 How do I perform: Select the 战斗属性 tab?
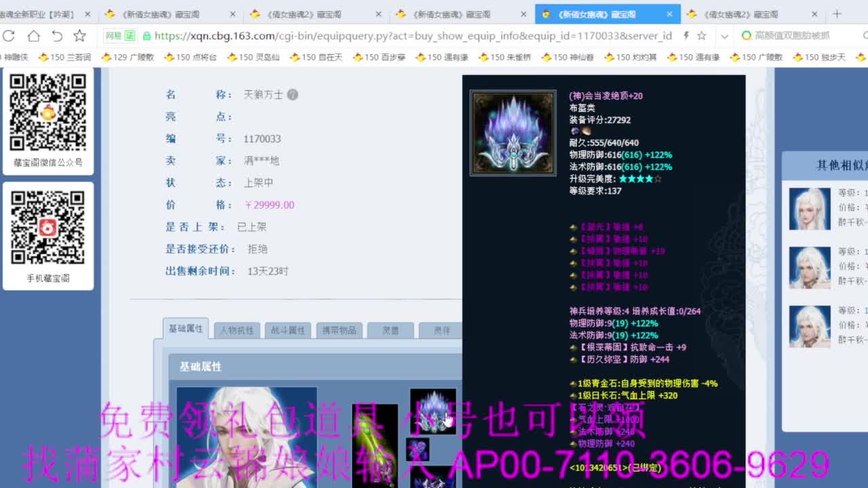[x=288, y=330]
